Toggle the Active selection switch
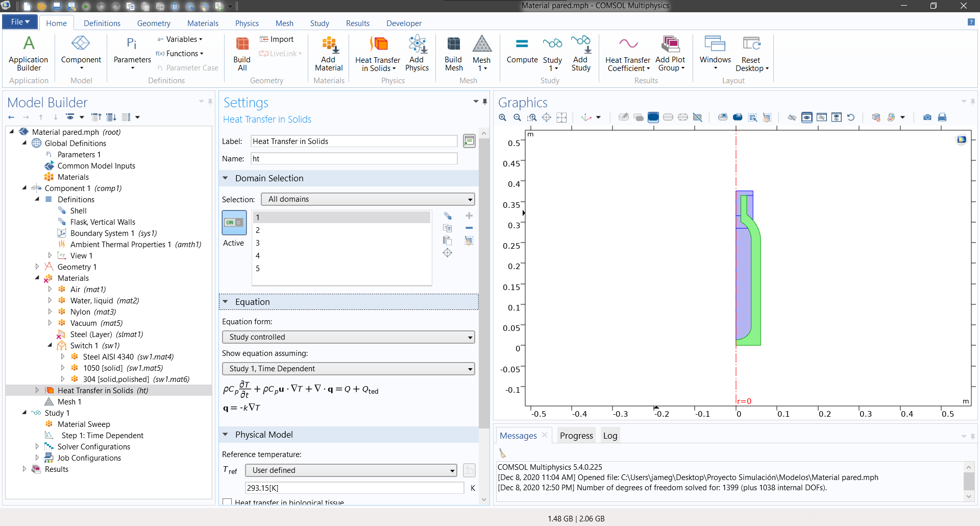The width and height of the screenshot is (980, 526). tap(234, 223)
